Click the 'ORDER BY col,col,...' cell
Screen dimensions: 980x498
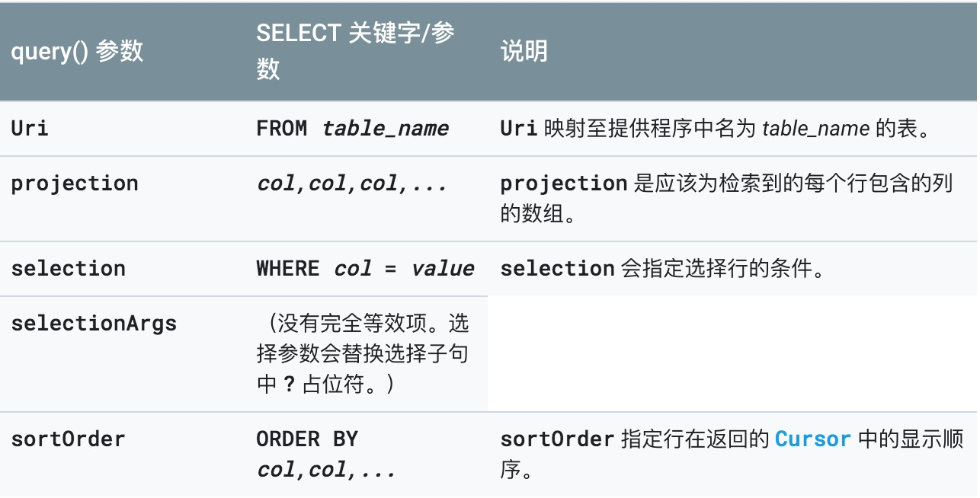click(x=326, y=455)
